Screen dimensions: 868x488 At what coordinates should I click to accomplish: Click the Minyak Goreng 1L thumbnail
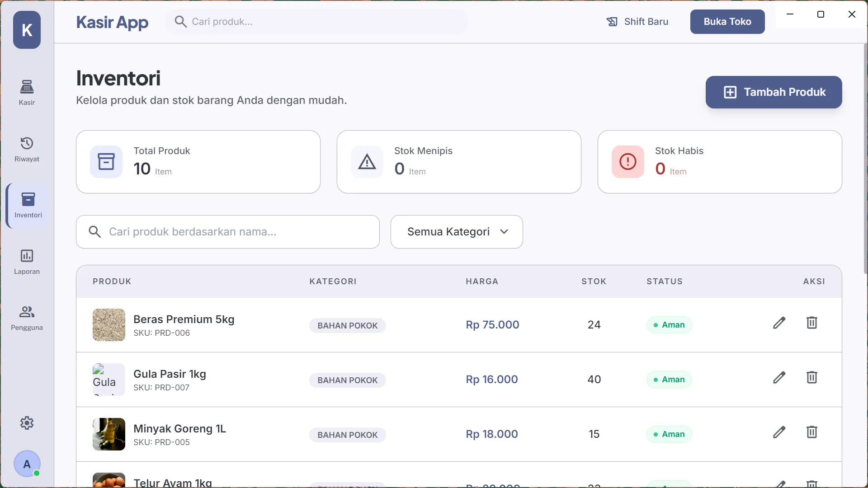(x=109, y=434)
